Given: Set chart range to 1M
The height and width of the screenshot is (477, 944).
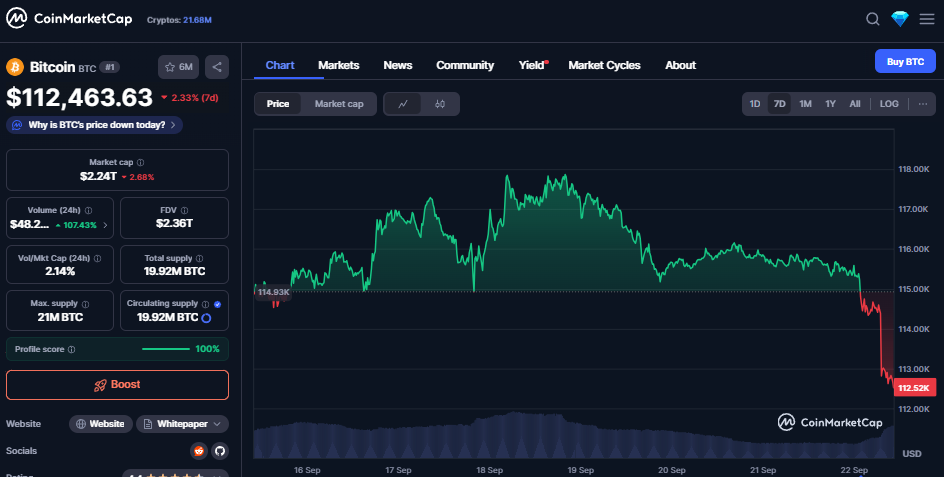Looking at the screenshot, I should 805,104.
